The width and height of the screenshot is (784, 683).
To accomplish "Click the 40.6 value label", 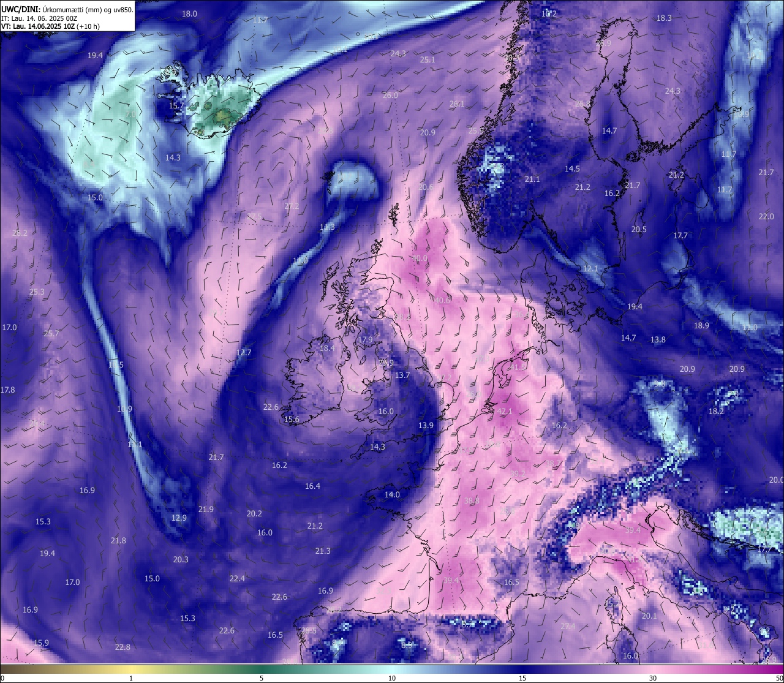I will 442,300.
